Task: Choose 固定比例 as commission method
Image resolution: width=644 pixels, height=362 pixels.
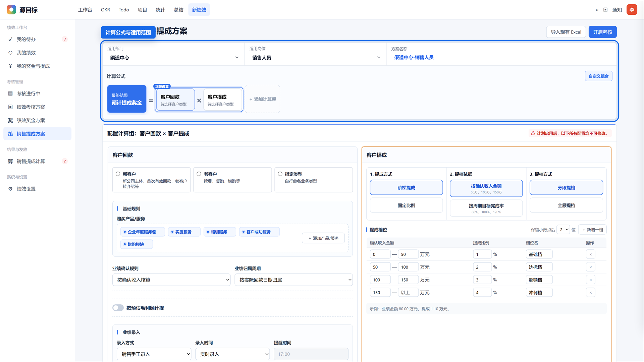Action: (406, 205)
